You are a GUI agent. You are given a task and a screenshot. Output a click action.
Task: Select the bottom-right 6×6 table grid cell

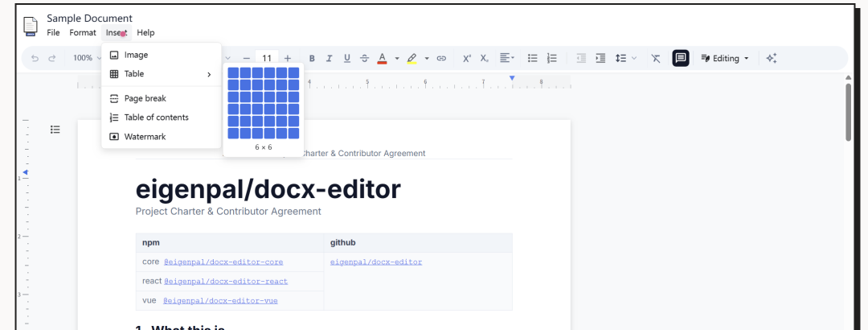pyautogui.click(x=293, y=133)
